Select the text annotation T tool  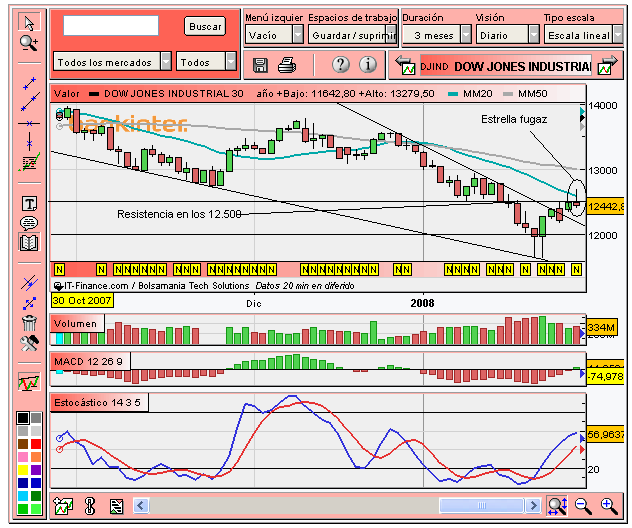coord(29,204)
